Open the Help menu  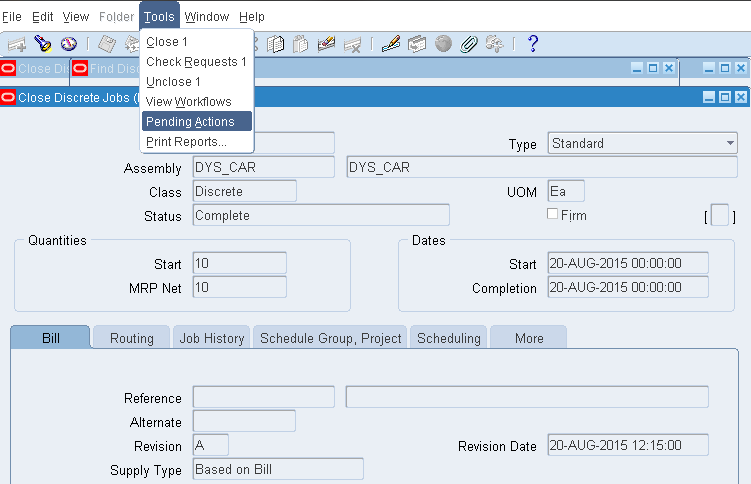coord(252,17)
